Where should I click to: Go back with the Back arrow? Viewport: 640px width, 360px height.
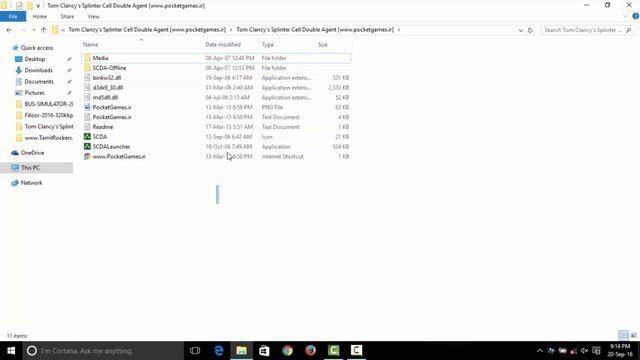[9, 30]
